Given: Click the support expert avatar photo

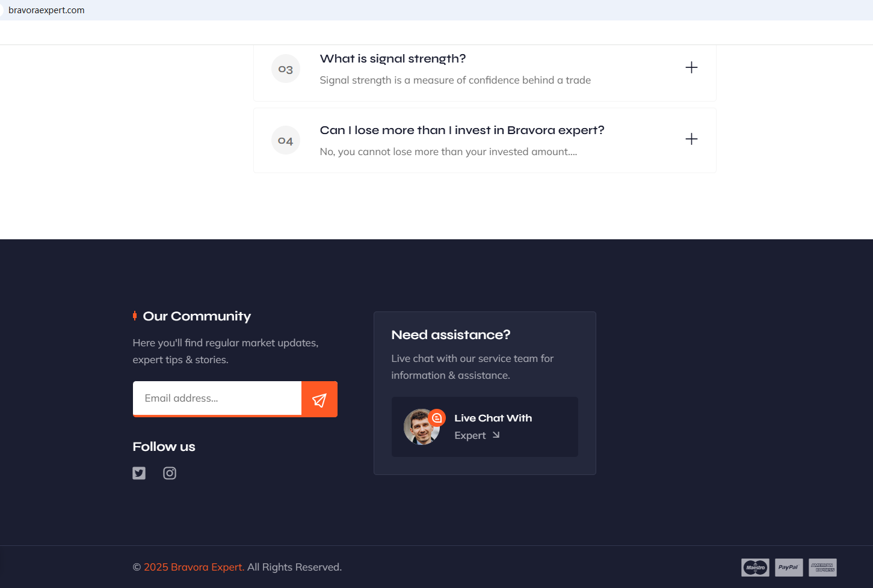Looking at the screenshot, I should [x=420, y=428].
